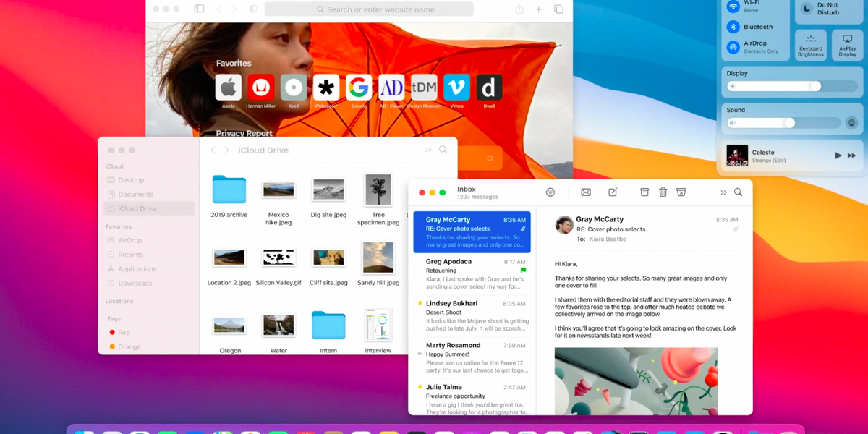
Task: Click Gray McCarty's avatar in message
Action: 564,224
